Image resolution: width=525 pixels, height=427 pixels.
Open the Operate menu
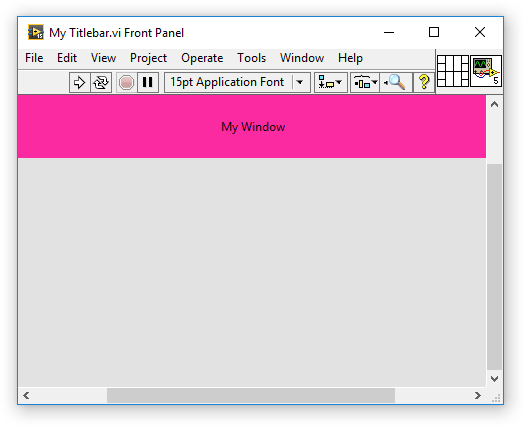click(202, 58)
